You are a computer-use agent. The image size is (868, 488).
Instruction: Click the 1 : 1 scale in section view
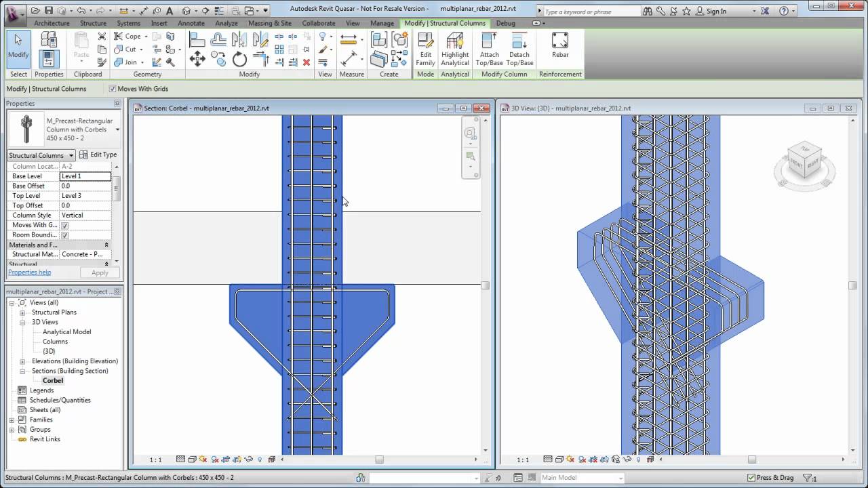(155, 460)
